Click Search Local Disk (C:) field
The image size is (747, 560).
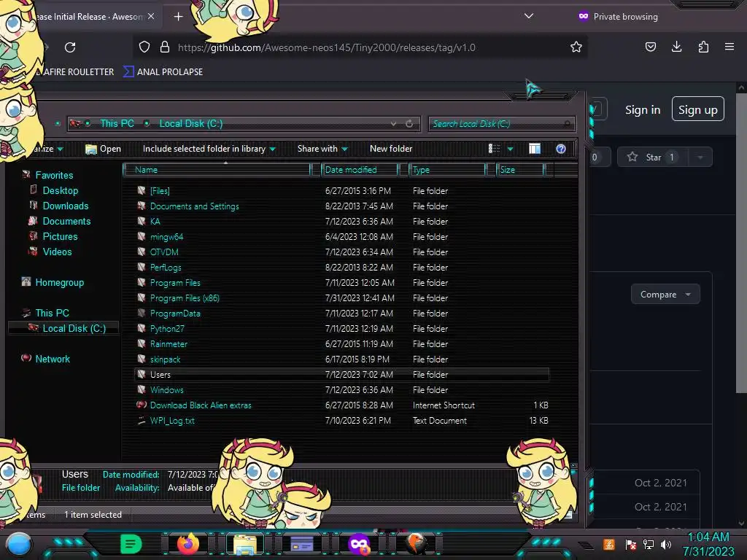coord(501,124)
